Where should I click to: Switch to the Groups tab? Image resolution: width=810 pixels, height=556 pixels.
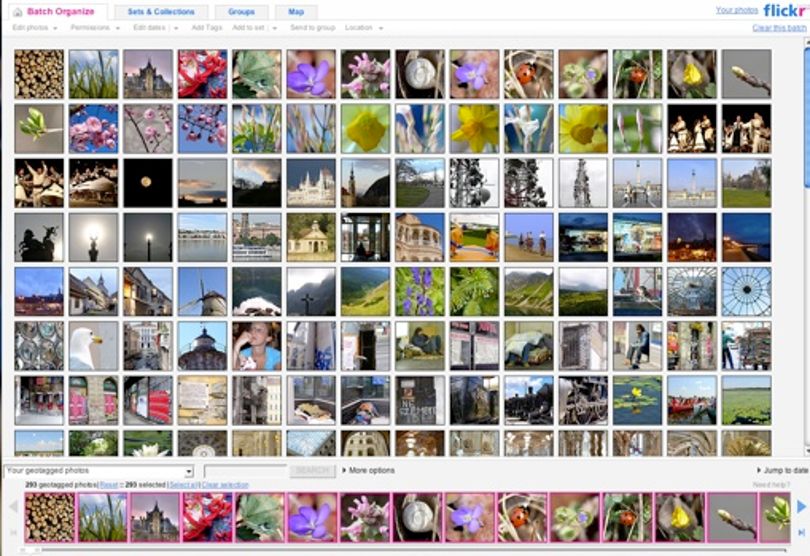(241, 12)
